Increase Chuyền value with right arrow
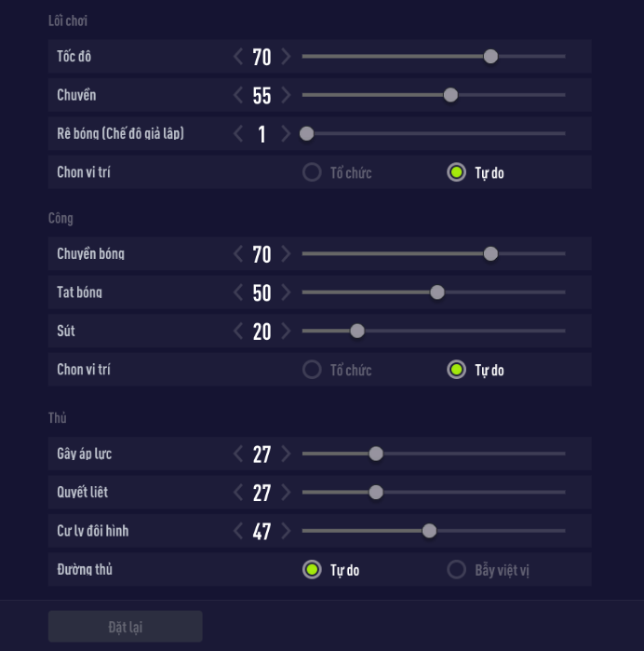 coord(286,95)
